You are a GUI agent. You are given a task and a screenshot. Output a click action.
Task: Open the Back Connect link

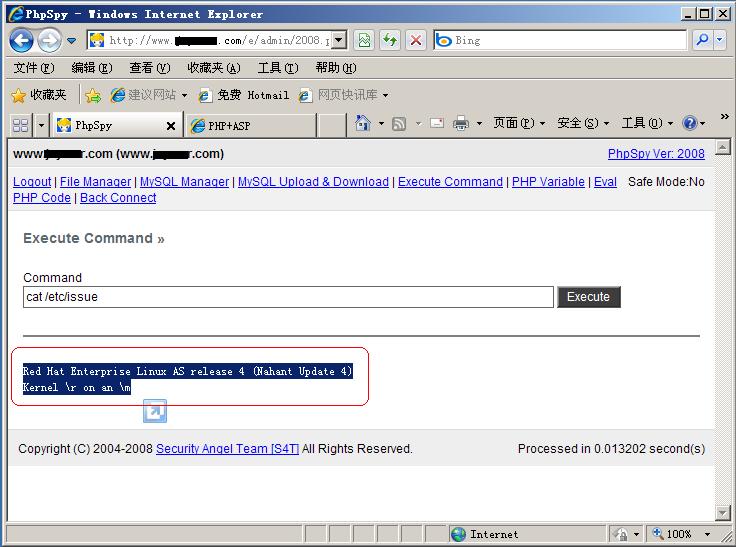(x=118, y=198)
